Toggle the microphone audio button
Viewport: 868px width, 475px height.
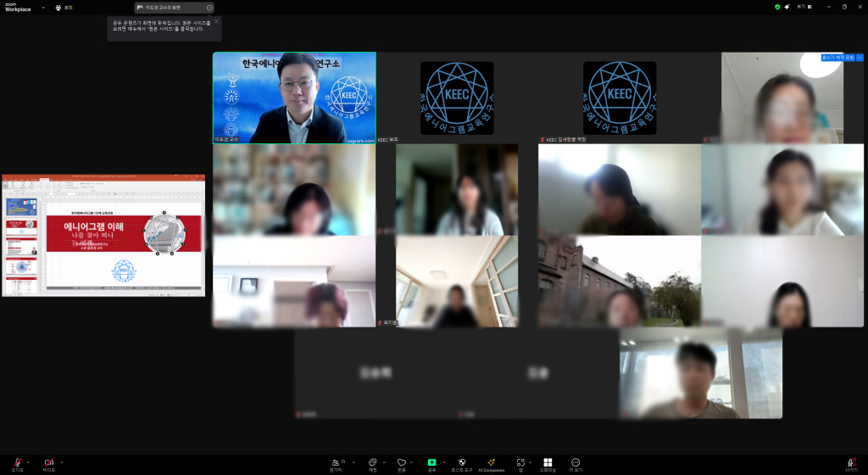(x=18, y=465)
